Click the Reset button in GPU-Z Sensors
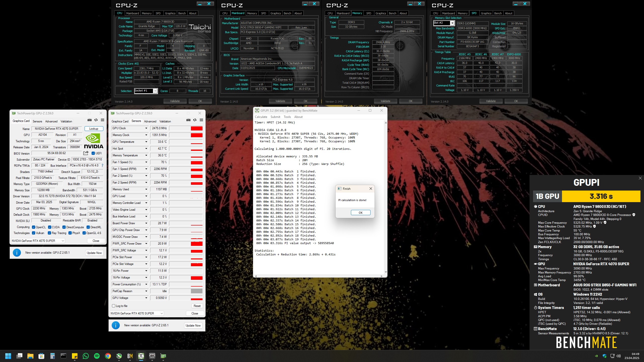Image resolution: width=644 pixels, height=362 pixels. click(x=197, y=306)
